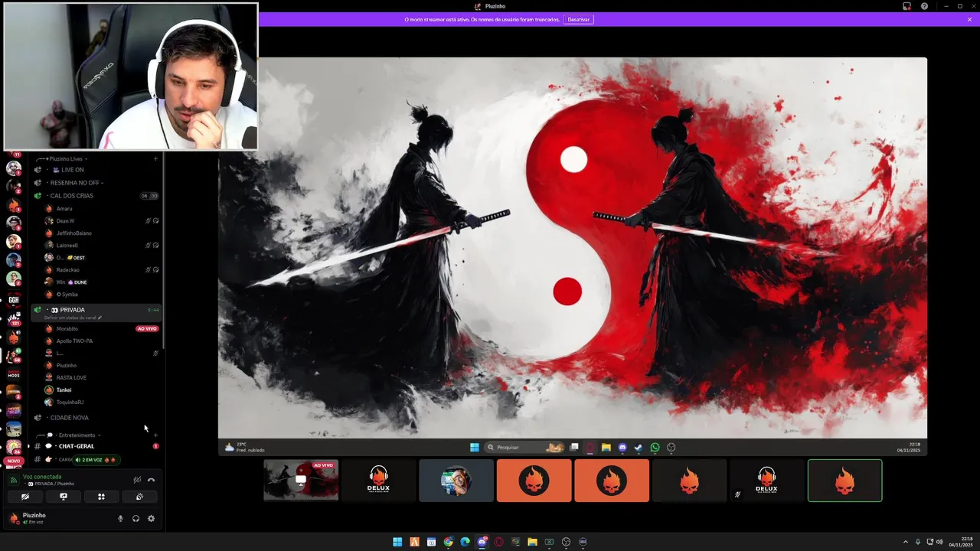The image size is (980, 551).
Task: Jump to new mentions via NOVO pill
Action: [14, 461]
